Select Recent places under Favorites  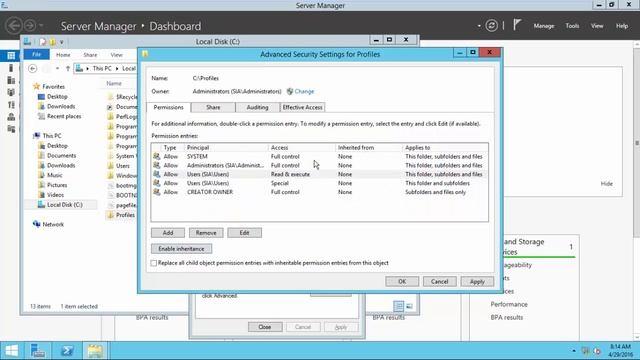[64, 116]
